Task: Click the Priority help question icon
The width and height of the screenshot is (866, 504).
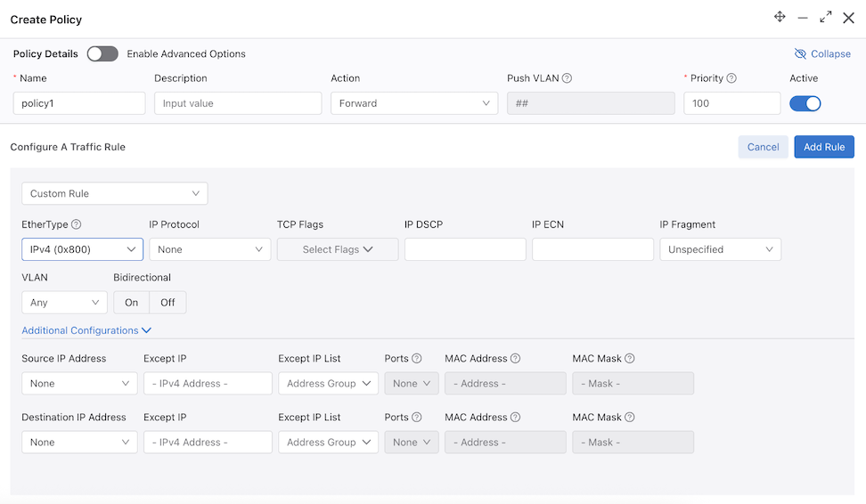Action: coord(731,78)
